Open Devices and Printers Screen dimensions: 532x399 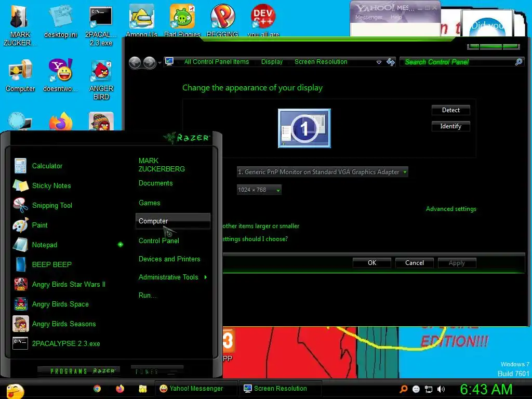tap(169, 259)
